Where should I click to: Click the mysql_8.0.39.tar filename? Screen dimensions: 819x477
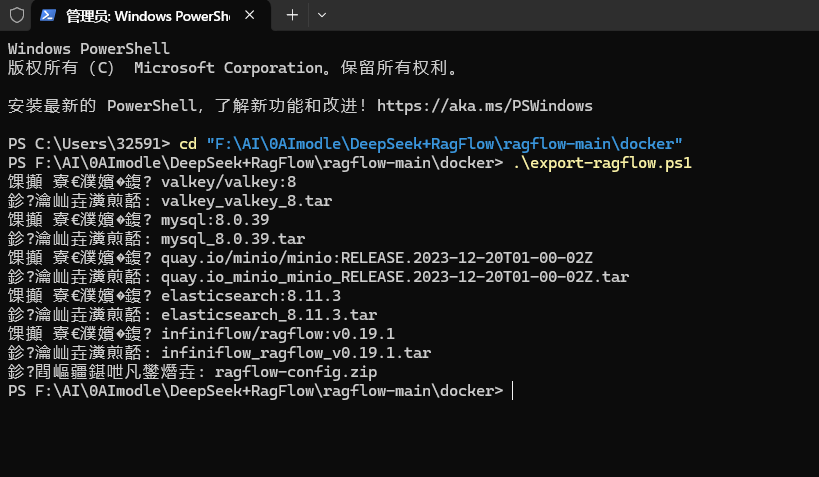click(233, 239)
